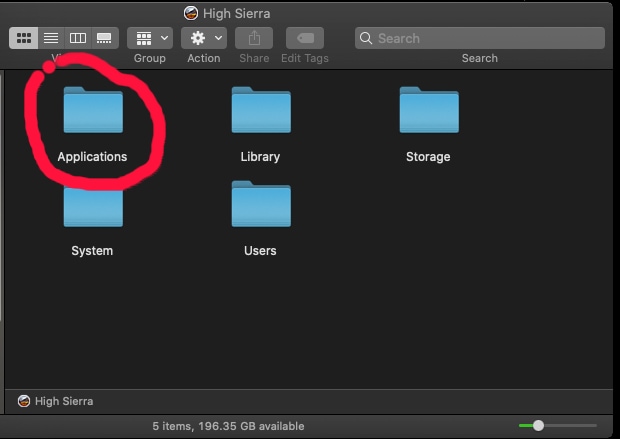Screen dimensions: 620x439
Task: Focus the Search field
Action: (480, 38)
